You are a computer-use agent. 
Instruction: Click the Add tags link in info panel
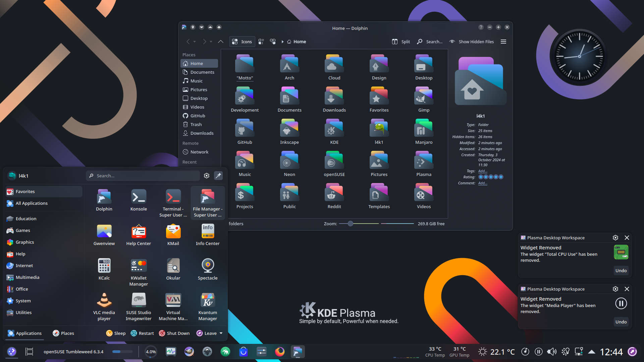(483, 171)
